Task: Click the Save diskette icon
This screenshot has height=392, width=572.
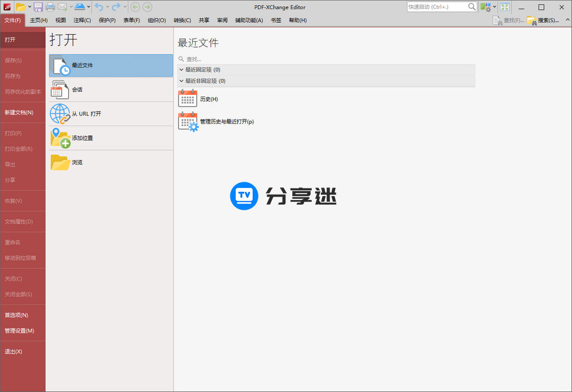Action: [x=37, y=7]
